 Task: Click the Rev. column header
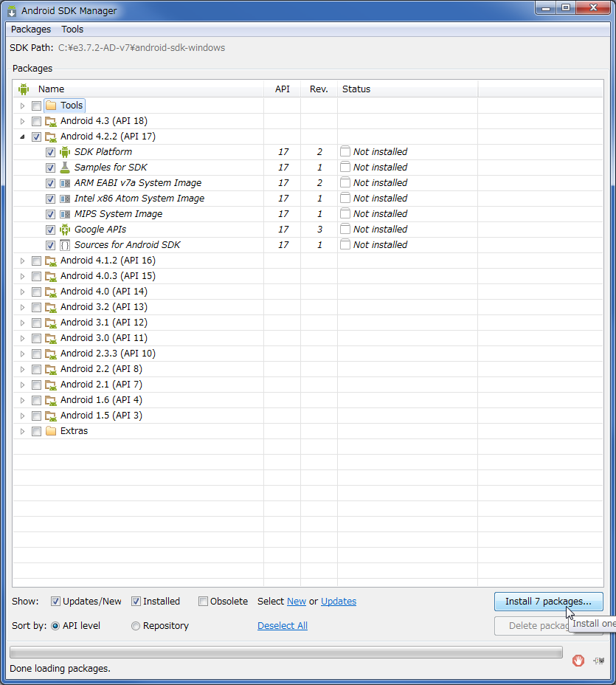pyautogui.click(x=319, y=89)
